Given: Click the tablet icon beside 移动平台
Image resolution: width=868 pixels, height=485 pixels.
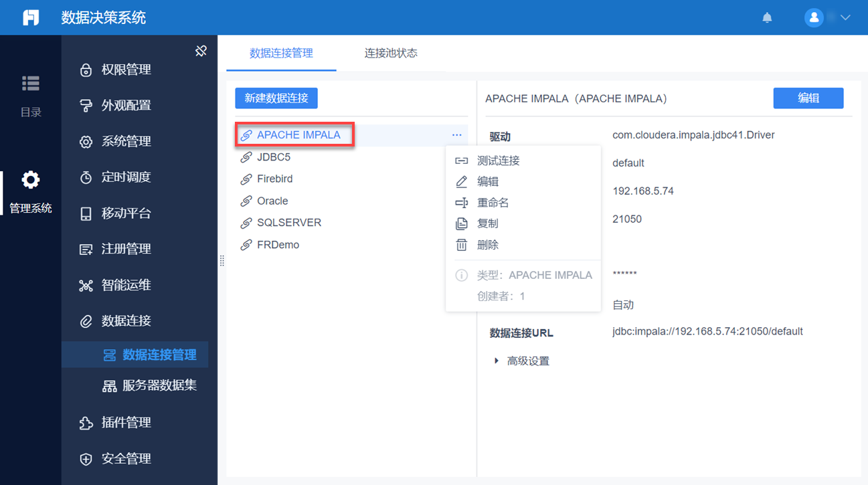Looking at the screenshot, I should pyautogui.click(x=86, y=213).
